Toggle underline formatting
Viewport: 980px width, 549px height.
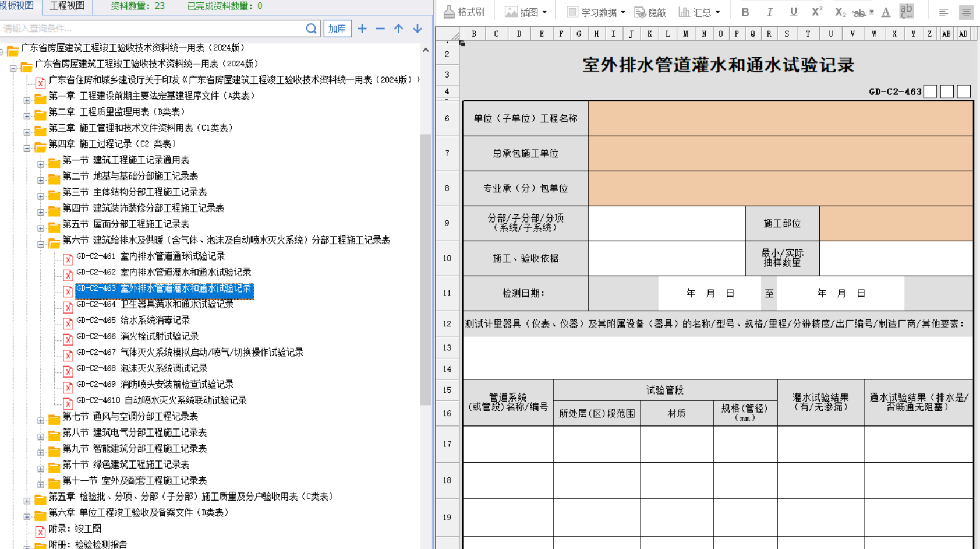coord(793,12)
